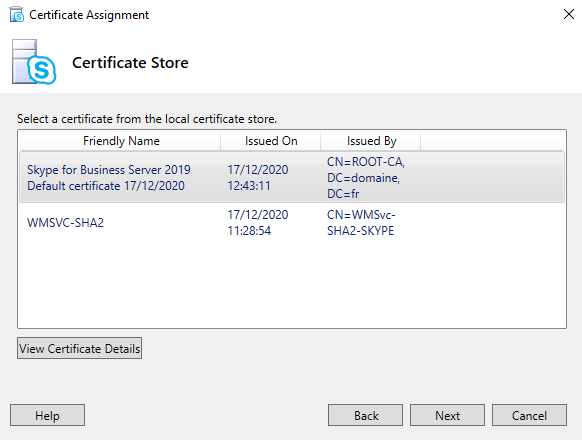This screenshot has width=582, height=440.
Task: Proceed with the Next button
Action: pyautogui.click(x=447, y=415)
